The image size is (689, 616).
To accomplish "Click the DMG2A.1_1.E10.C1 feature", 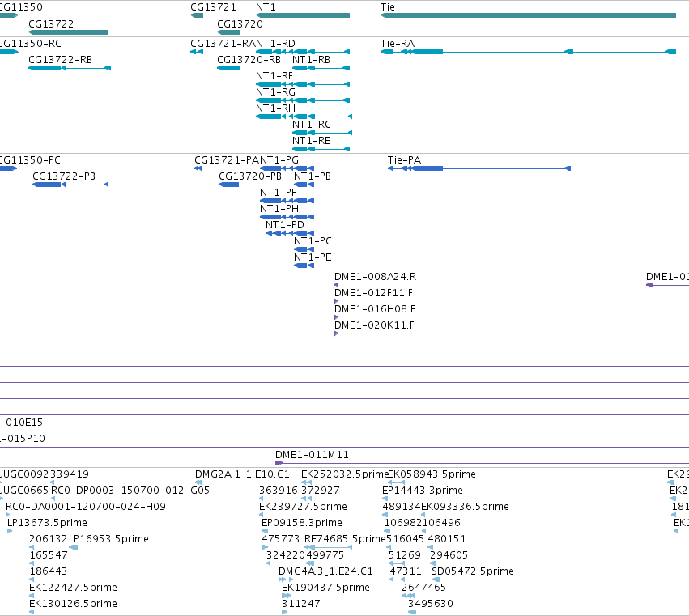I will (x=198, y=482).
